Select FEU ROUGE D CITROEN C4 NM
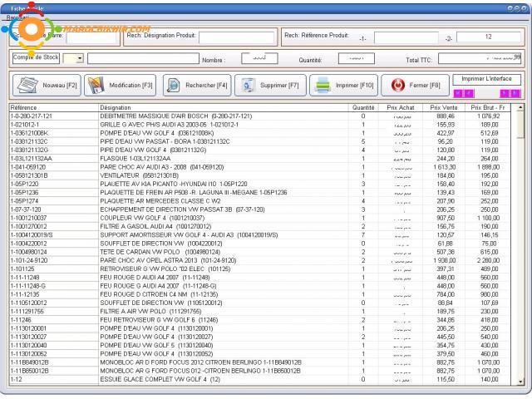The height and width of the screenshot is (399, 532). (259, 294)
